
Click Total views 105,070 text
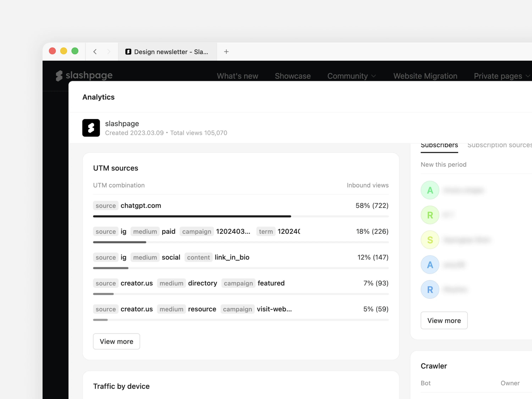point(199,133)
